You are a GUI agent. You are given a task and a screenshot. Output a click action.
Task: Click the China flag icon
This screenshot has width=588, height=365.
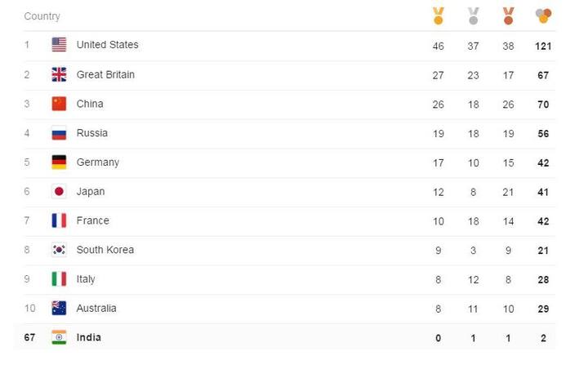pyautogui.click(x=59, y=104)
